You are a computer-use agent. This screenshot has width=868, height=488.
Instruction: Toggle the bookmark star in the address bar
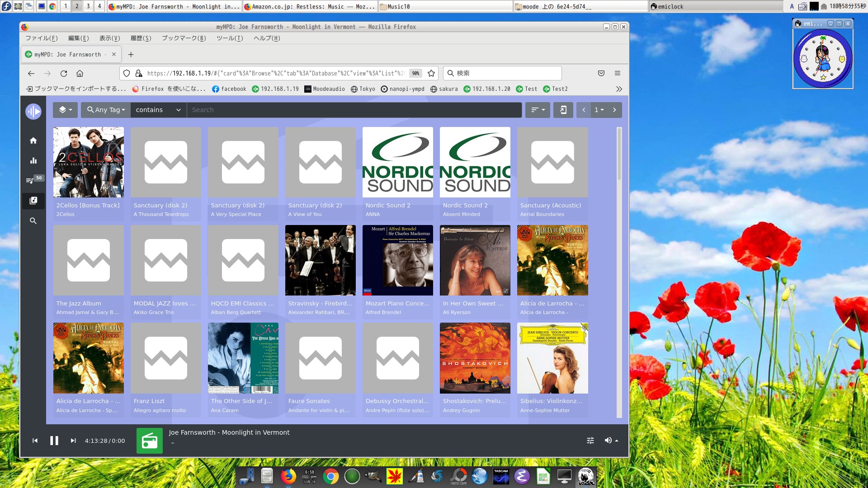430,73
